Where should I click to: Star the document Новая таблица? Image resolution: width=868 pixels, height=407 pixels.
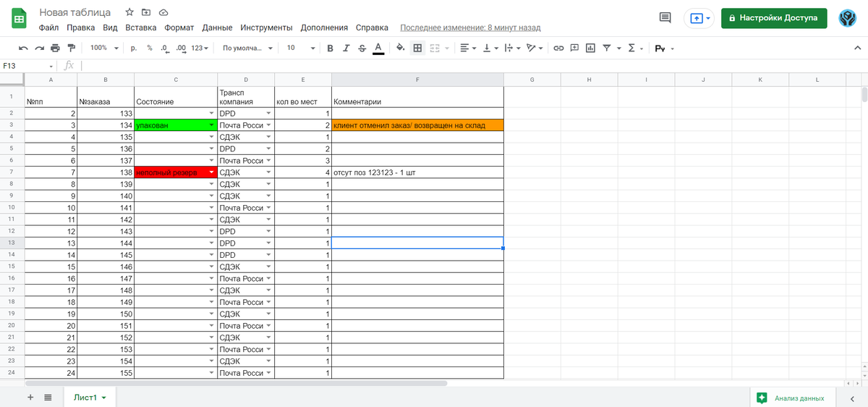click(129, 12)
